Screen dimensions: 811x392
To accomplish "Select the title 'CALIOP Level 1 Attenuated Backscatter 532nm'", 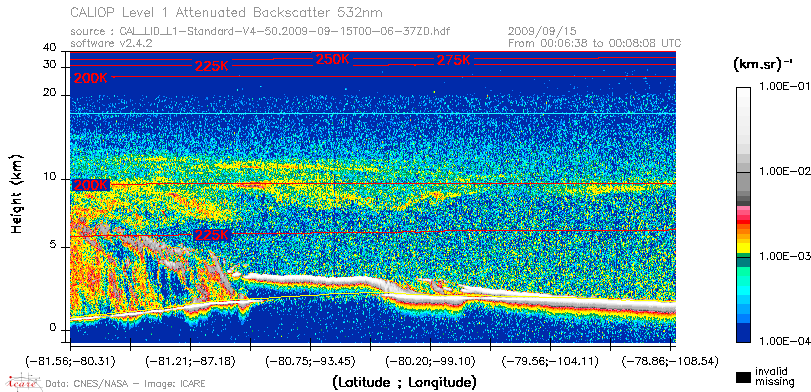I will 227,12.
